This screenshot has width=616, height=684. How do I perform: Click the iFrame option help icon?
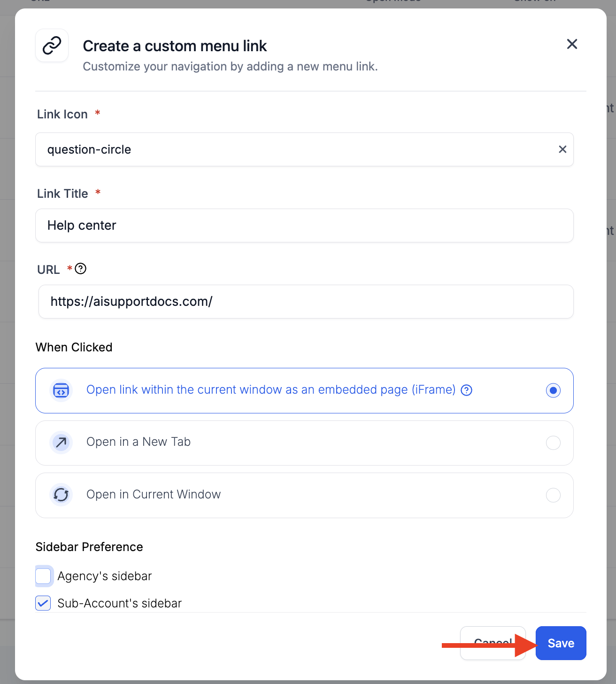coord(466,390)
